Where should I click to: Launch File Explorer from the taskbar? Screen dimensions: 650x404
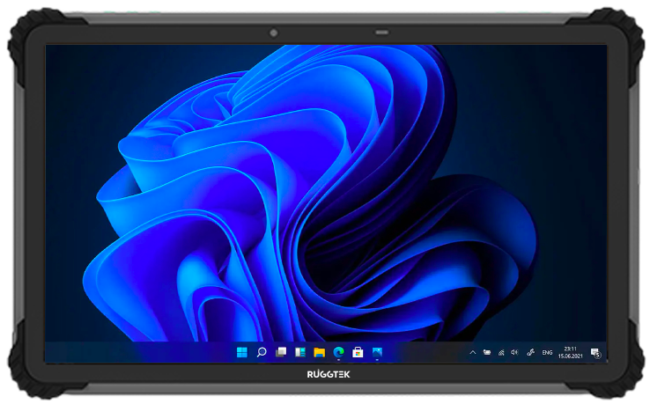pyautogui.click(x=319, y=353)
